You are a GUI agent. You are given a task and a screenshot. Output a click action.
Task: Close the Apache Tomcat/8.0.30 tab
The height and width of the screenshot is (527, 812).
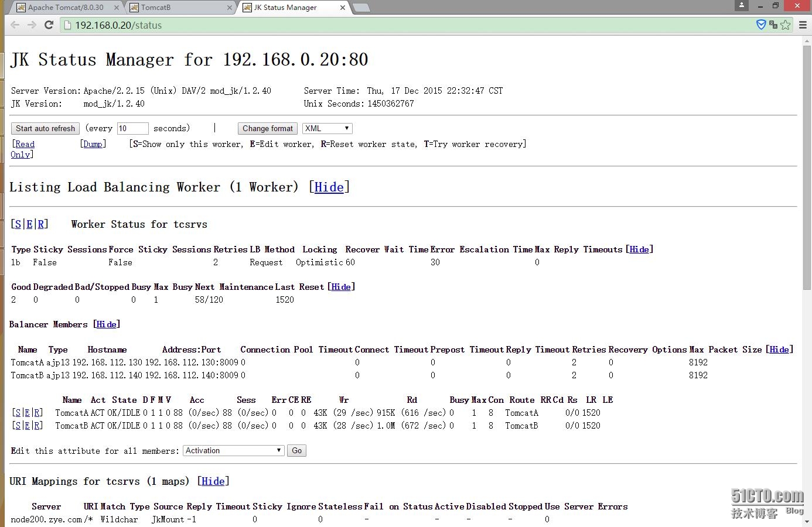click(116, 8)
